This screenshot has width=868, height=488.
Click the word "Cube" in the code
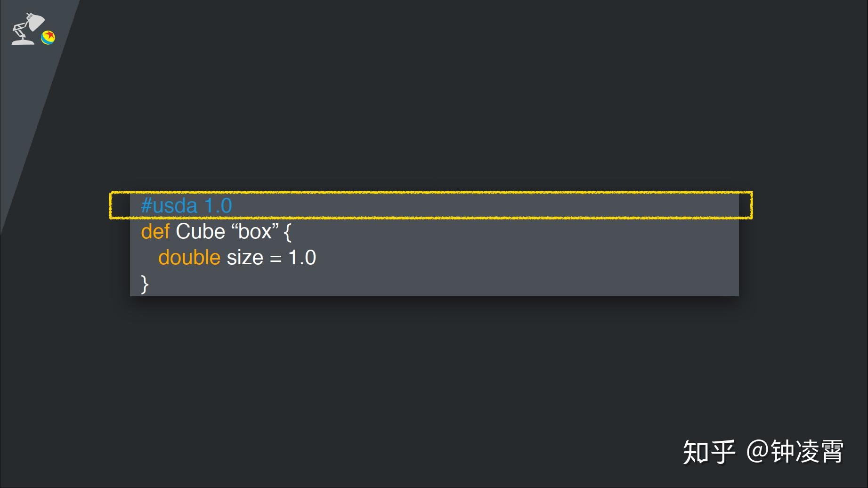pyautogui.click(x=200, y=232)
